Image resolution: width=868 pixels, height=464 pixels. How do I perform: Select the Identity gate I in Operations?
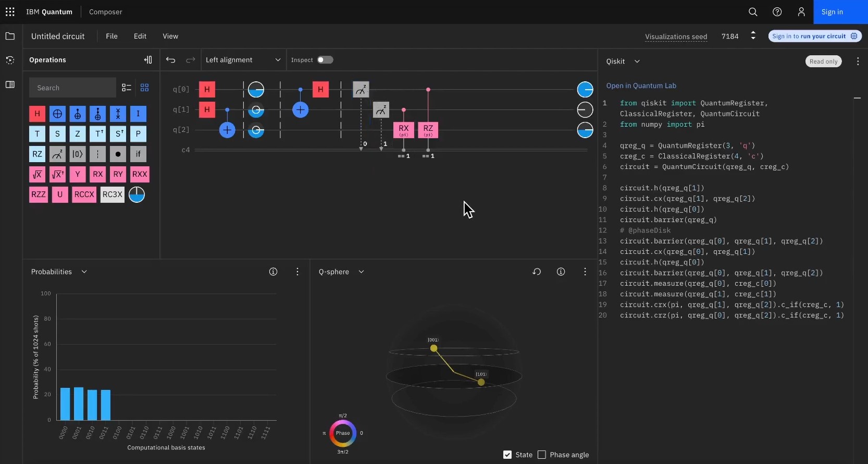[x=138, y=114]
